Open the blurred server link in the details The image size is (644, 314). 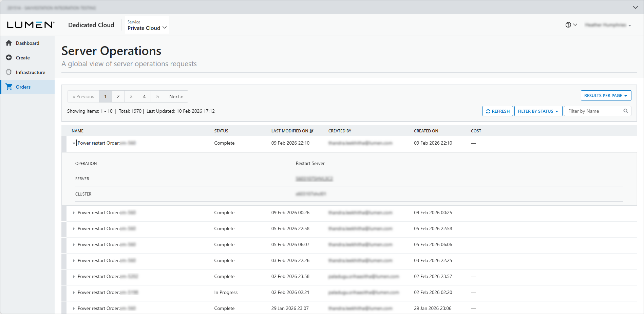(x=314, y=179)
